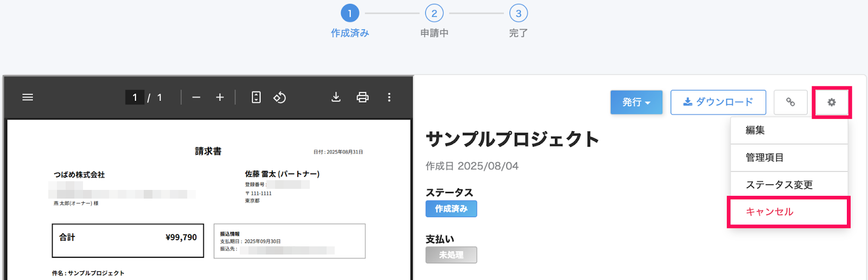Viewport: 868px width, 280px height.
Task: Click つばめ株式会社 in the invoice
Action: tap(79, 175)
